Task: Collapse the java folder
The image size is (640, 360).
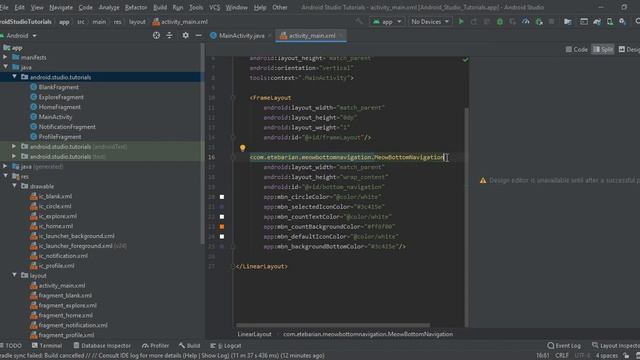Action: (x=5, y=67)
